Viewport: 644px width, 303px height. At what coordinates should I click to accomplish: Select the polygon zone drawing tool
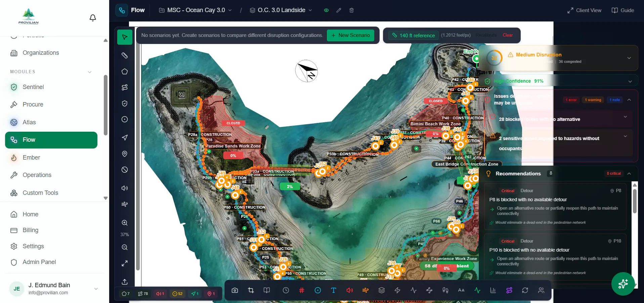pyautogui.click(x=125, y=72)
